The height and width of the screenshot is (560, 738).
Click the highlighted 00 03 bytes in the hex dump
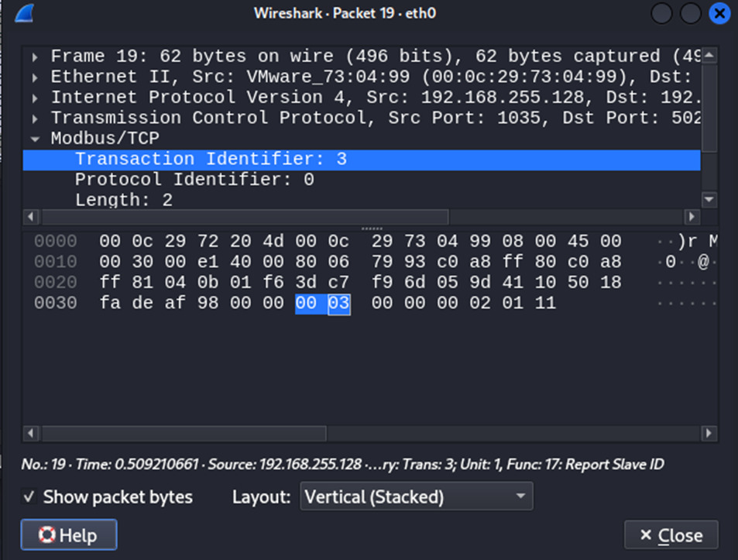[324, 303]
